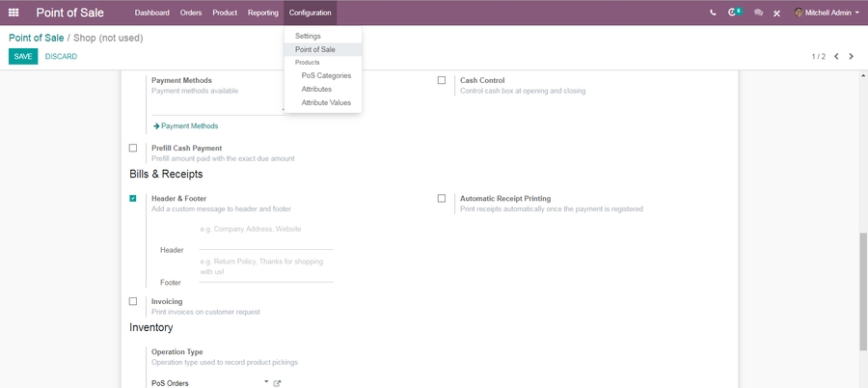Choose Attribute Values menu entry
This screenshot has width=868, height=388.
click(x=326, y=102)
